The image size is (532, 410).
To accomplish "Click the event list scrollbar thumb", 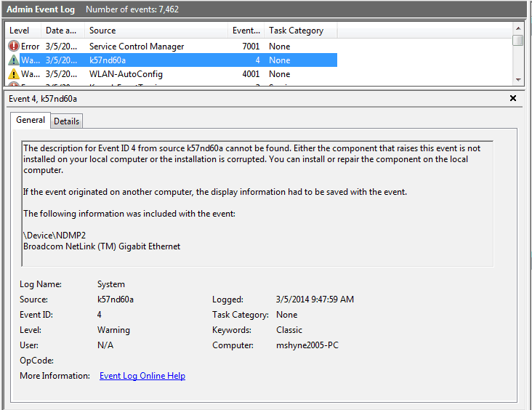I will pyautogui.click(x=518, y=40).
